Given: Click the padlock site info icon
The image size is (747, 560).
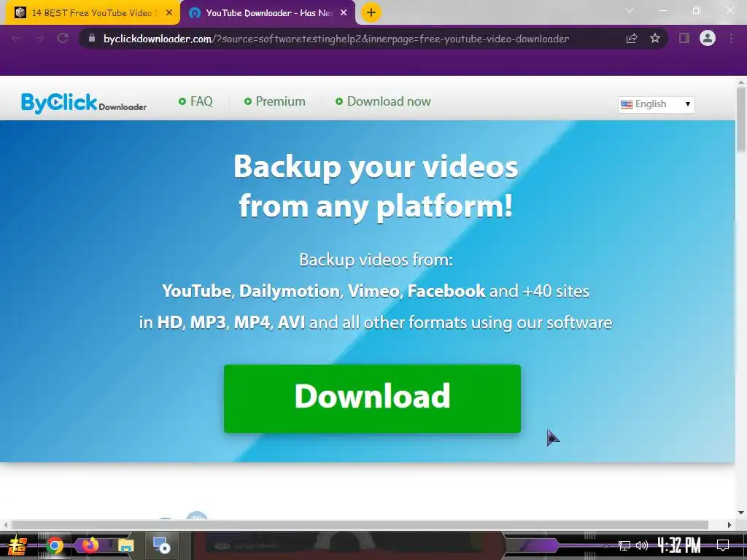Looking at the screenshot, I should (x=92, y=38).
